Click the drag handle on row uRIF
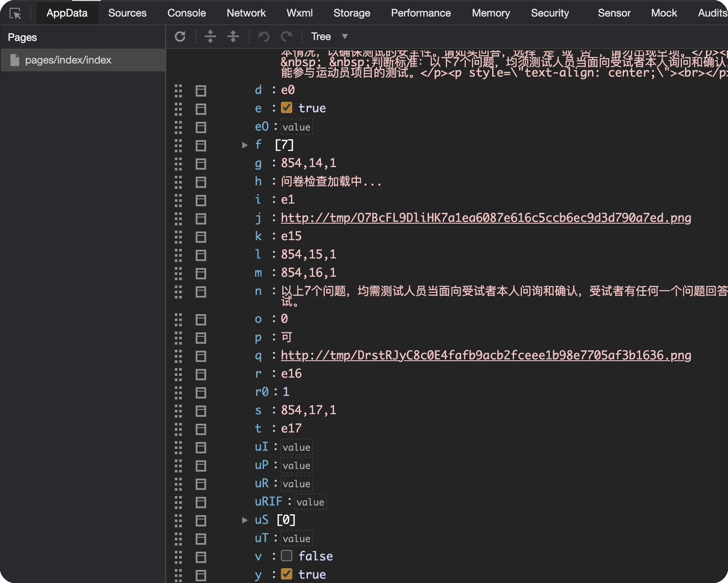The height and width of the screenshot is (583, 728). tap(178, 502)
